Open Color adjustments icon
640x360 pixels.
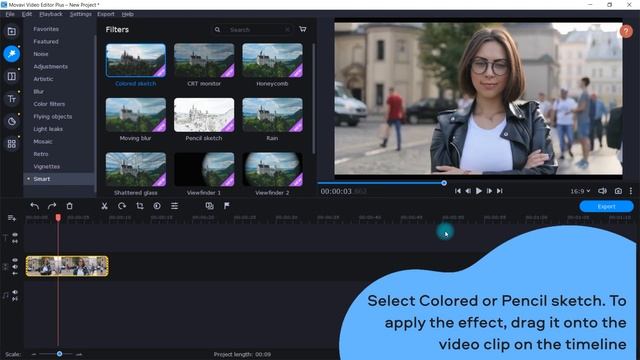click(157, 206)
